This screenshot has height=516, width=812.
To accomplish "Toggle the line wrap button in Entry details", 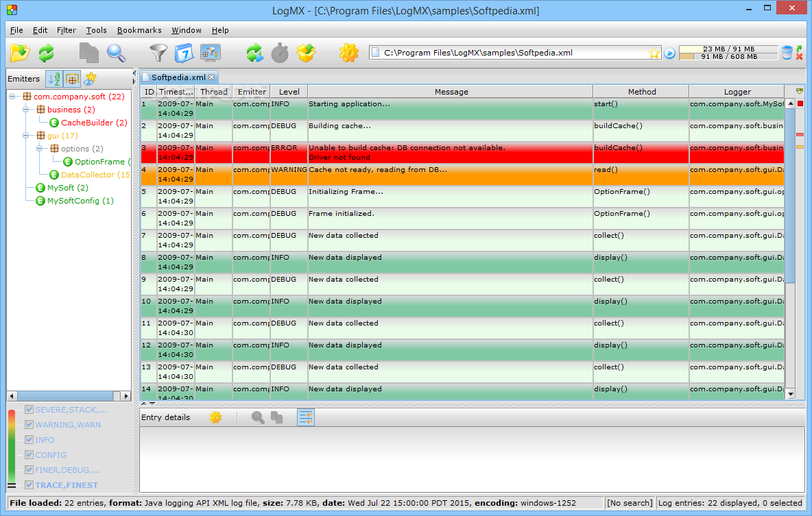I will point(306,417).
